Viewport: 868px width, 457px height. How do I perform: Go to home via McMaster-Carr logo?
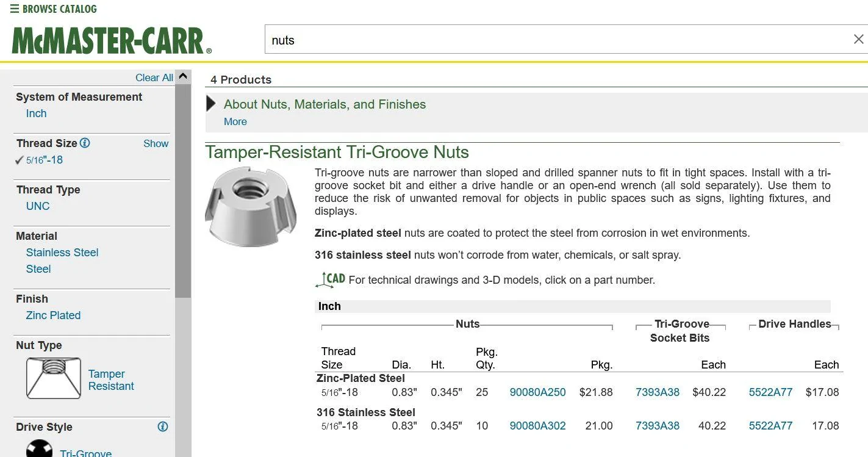click(112, 41)
